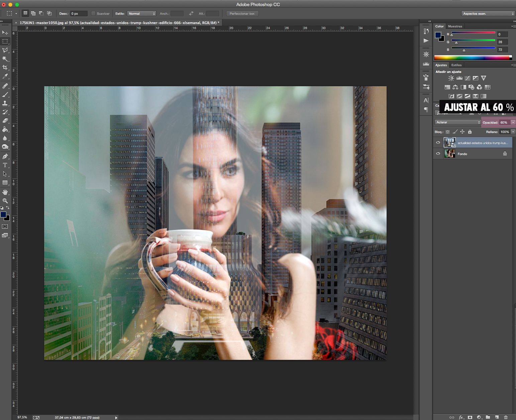Select the Ajustes panel tab
The width and height of the screenshot is (516, 420).
441,65
